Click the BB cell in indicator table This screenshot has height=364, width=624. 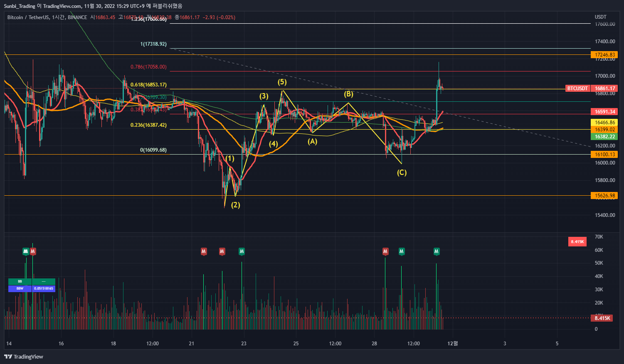(x=20, y=282)
